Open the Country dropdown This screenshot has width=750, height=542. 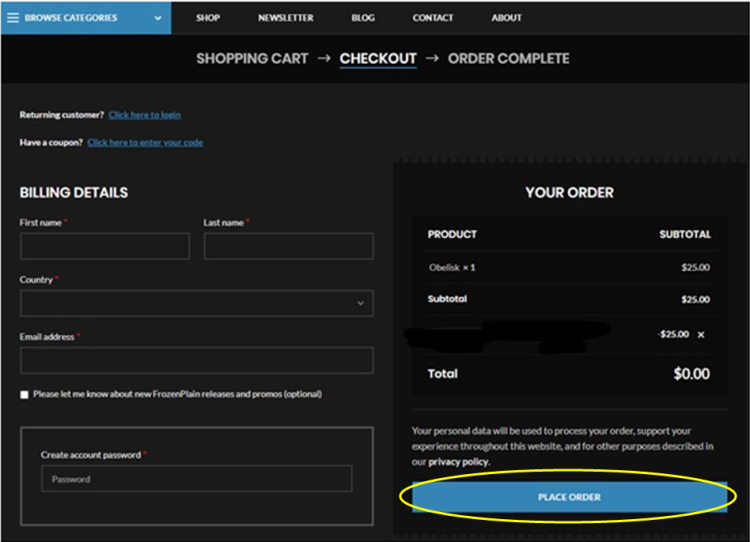pyautogui.click(x=196, y=303)
